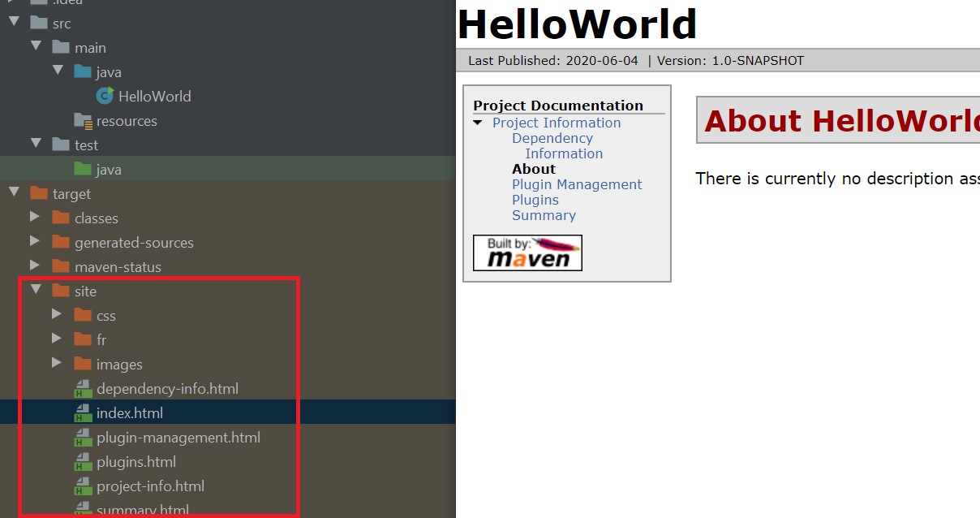The width and height of the screenshot is (980, 518).
Task: Click the Built by Maven logo
Action: tap(527, 253)
